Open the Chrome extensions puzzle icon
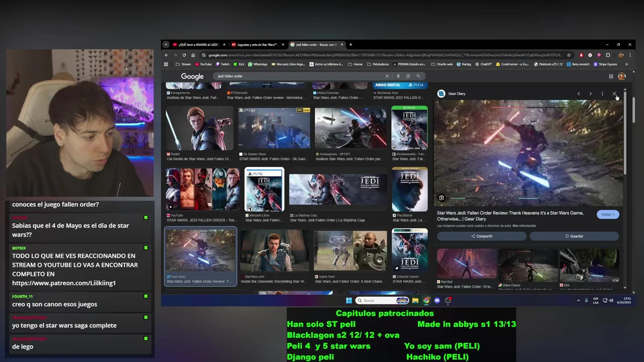The height and width of the screenshot is (362, 644). [x=608, y=55]
